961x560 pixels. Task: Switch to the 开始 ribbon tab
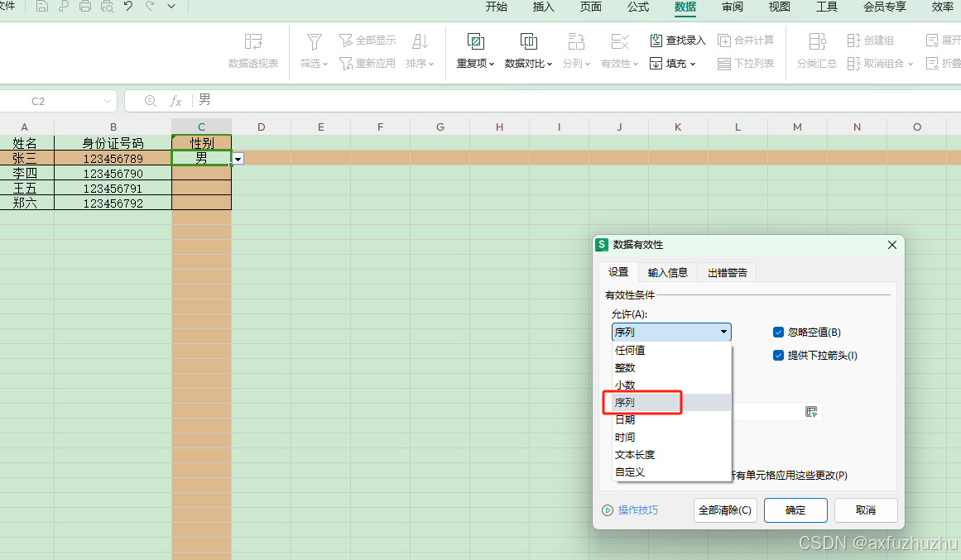pyautogui.click(x=497, y=7)
